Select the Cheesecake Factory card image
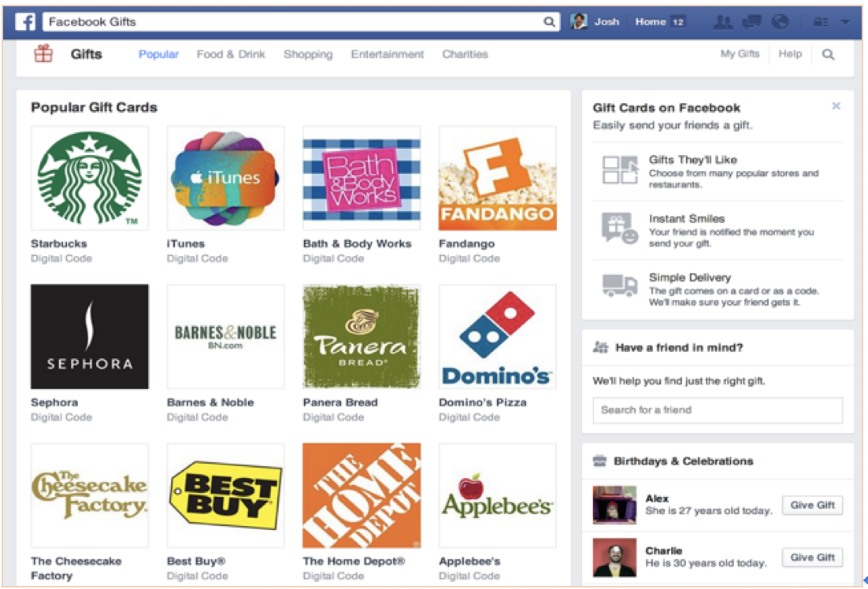The height and width of the screenshot is (589, 868). (x=90, y=495)
